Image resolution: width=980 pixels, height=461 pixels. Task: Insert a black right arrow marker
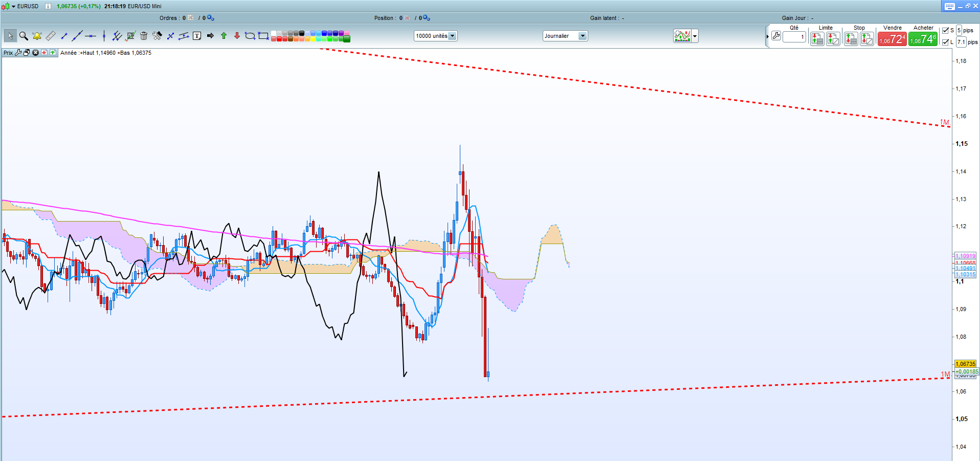(210, 36)
